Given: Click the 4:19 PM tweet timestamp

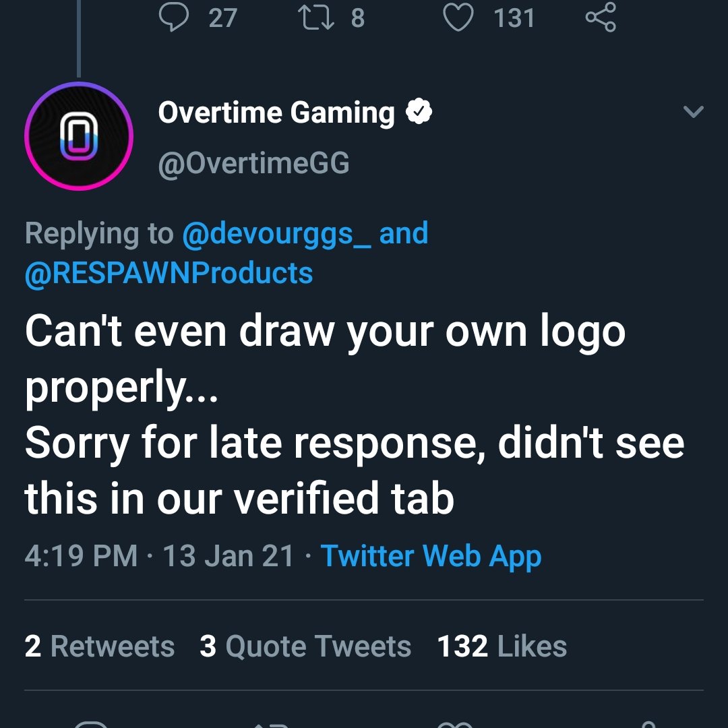Looking at the screenshot, I should point(81,557).
